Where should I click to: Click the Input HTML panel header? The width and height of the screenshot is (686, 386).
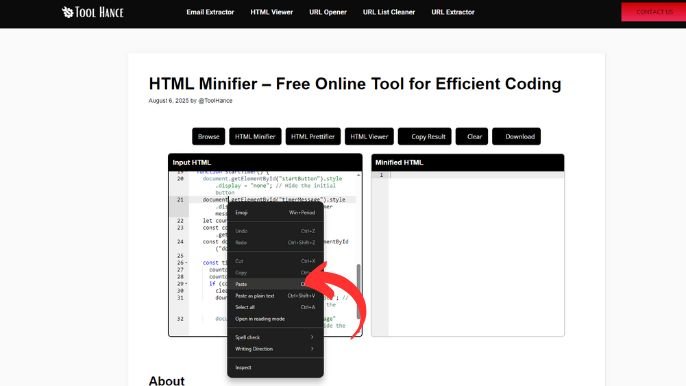265,162
